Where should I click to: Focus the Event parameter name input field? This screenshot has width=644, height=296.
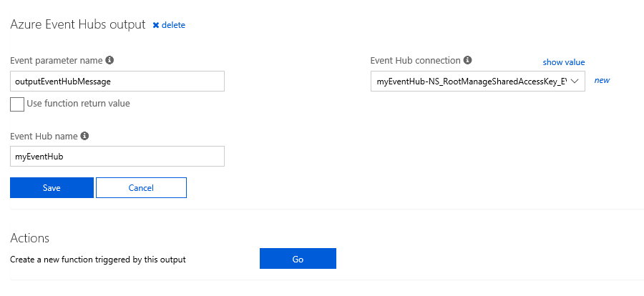coord(117,82)
